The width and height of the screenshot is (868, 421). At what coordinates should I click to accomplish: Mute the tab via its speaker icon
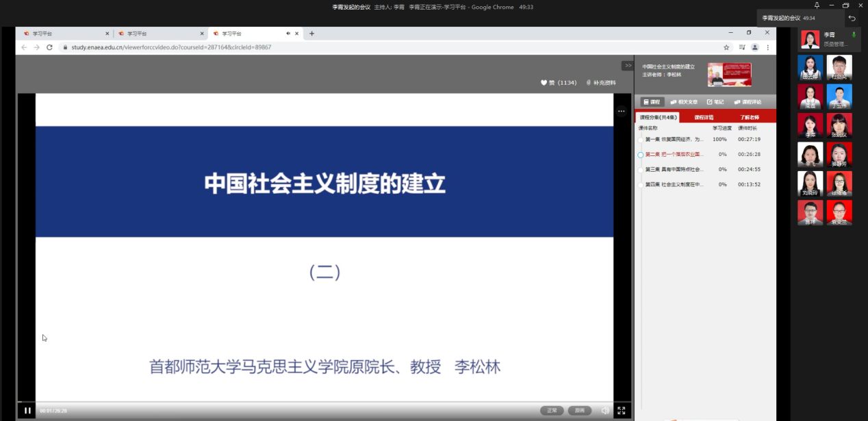(288, 33)
